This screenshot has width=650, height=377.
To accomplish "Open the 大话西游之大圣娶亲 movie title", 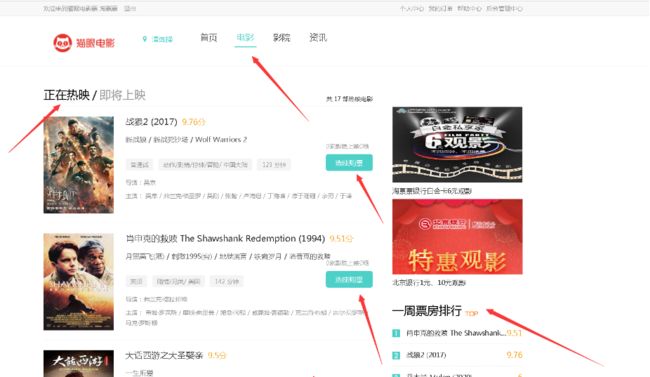I will [164, 355].
